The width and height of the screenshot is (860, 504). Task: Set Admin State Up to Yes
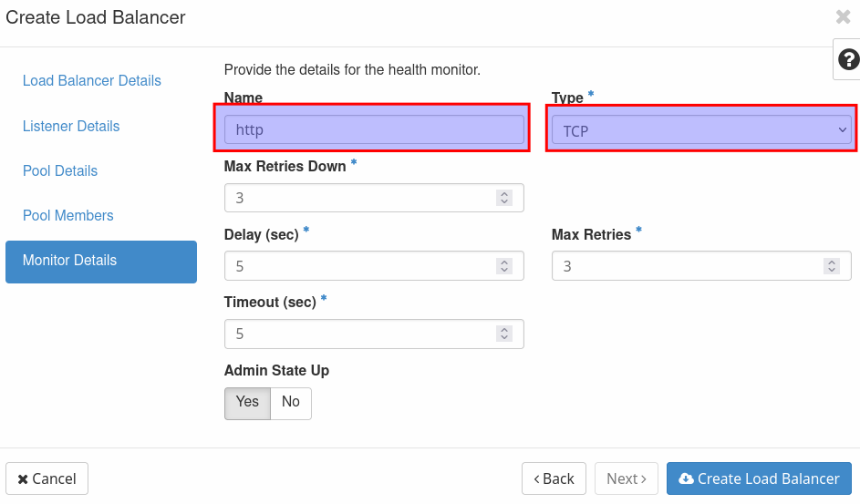(247, 403)
